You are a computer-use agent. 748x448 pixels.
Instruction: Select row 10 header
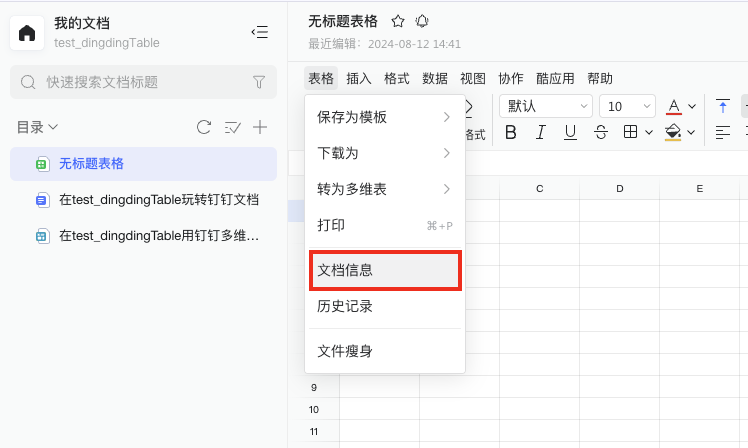pyautogui.click(x=313, y=409)
